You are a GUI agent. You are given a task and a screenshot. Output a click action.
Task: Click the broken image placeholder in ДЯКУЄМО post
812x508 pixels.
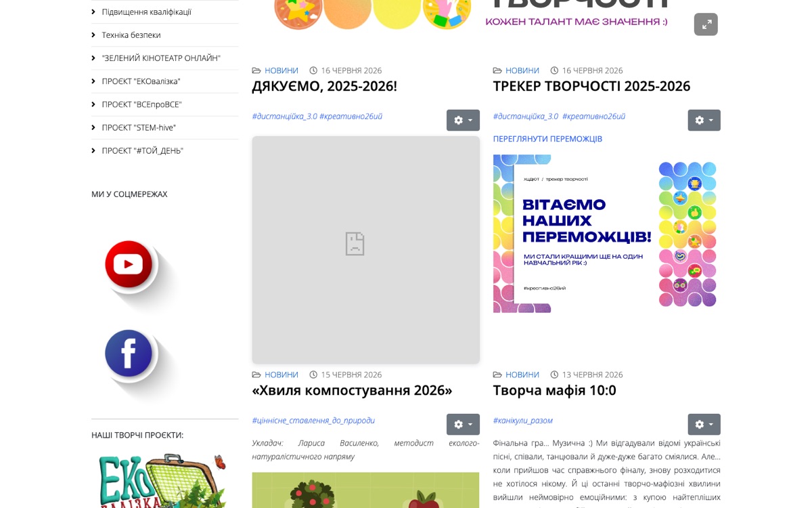(x=366, y=250)
